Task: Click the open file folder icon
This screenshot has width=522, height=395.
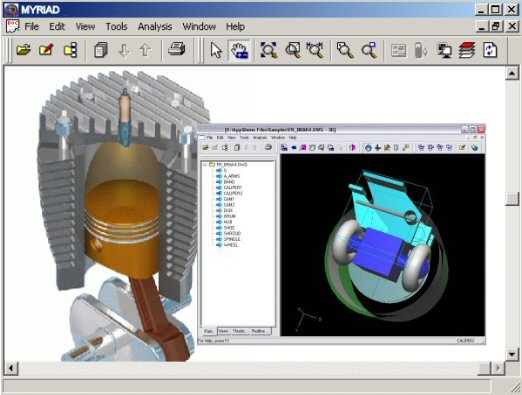Action: (x=24, y=50)
